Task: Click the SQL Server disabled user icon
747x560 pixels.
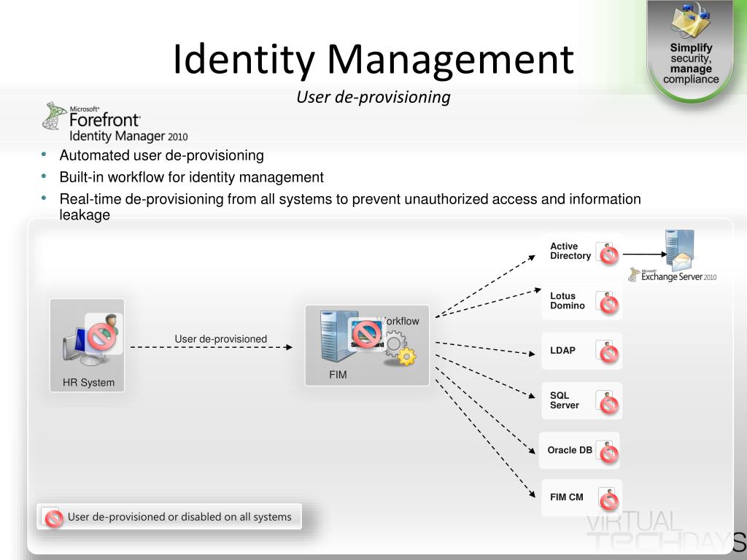Action: (x=608, y=402)
